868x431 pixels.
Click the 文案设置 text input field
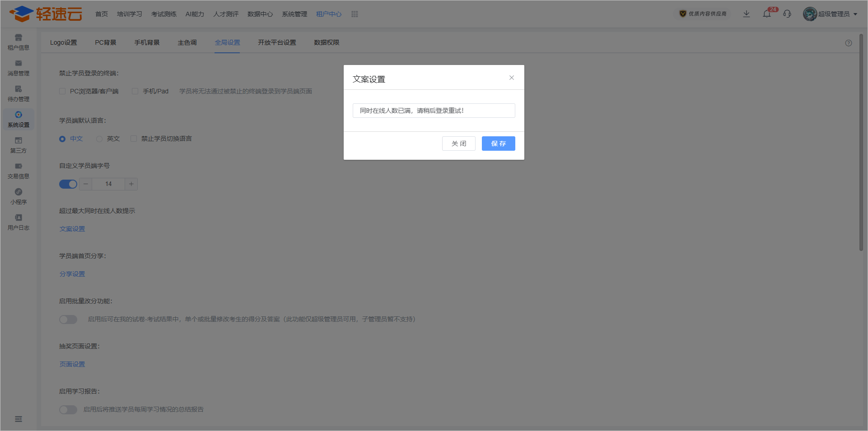(x=434, y=111)
